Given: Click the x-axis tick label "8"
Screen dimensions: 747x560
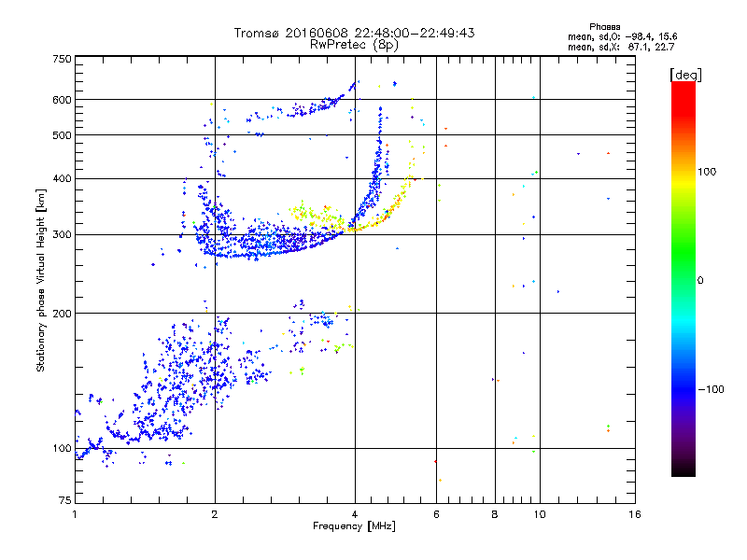Looking at the screenshot, I should pyautogui.click(x=495, y=514).
